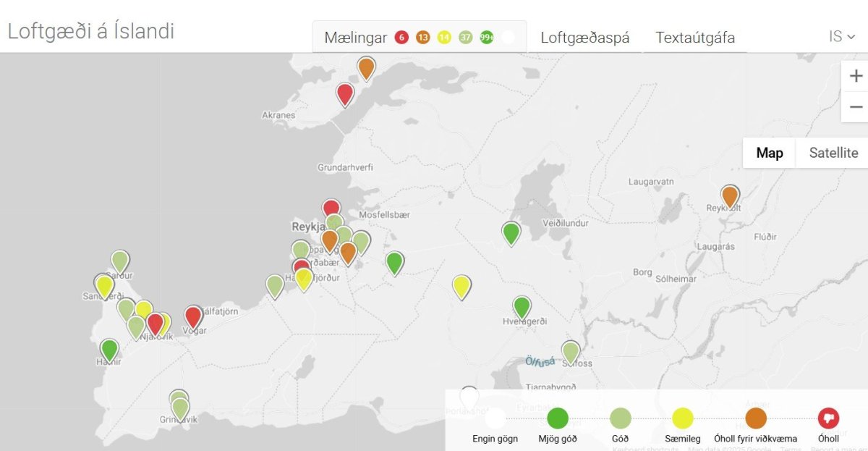Switch to the Loftgæðaspá tab
This screenshot has height=451, width=868.
click(584, 38)
